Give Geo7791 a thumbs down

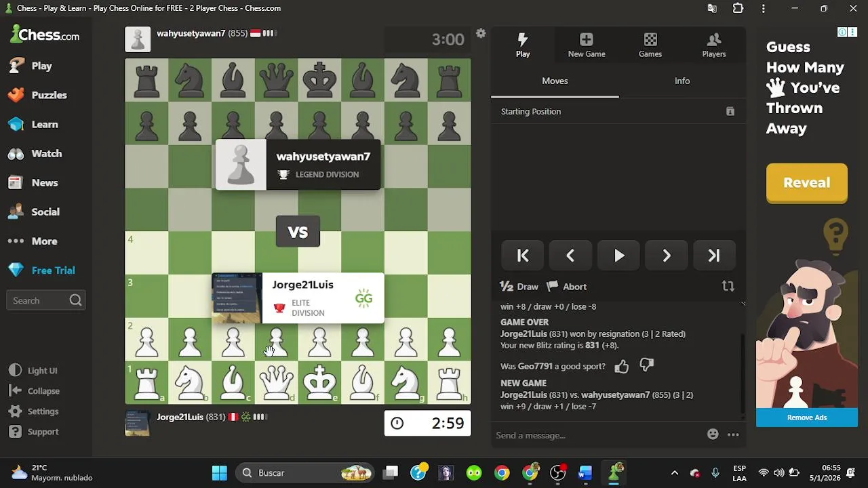click(647, 367)
